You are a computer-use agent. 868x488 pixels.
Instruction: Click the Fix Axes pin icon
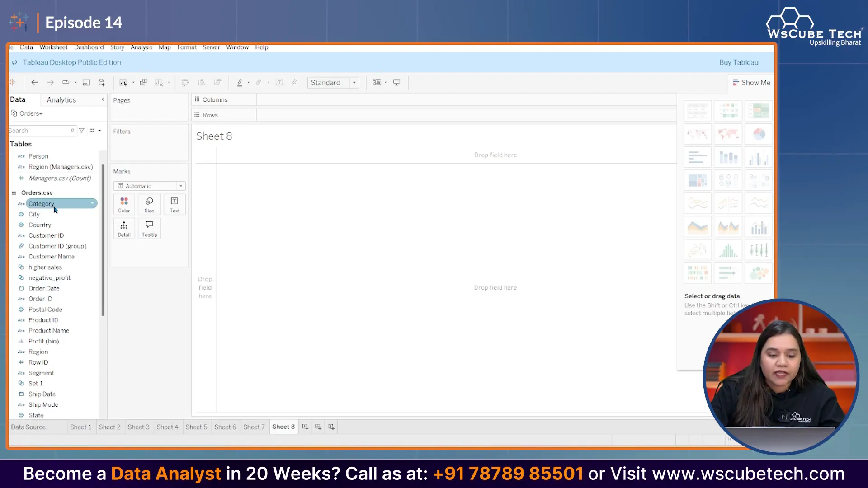pos(294,82)
